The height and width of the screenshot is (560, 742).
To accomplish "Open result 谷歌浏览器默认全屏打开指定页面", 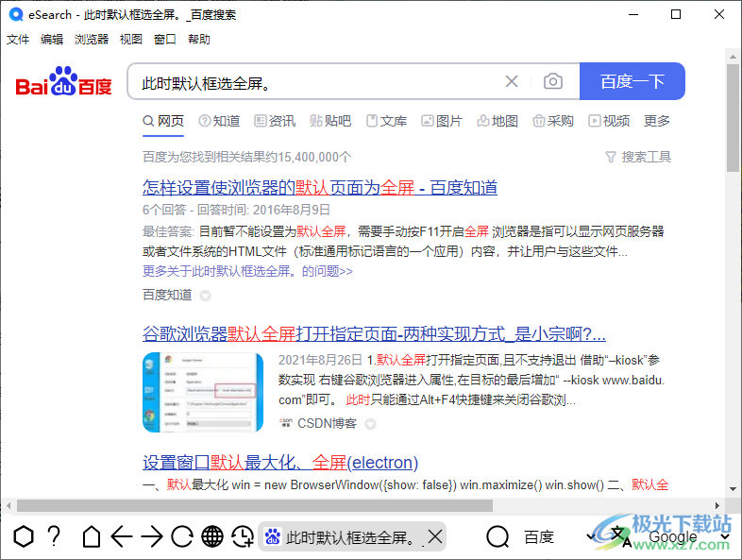I will 375,334.
